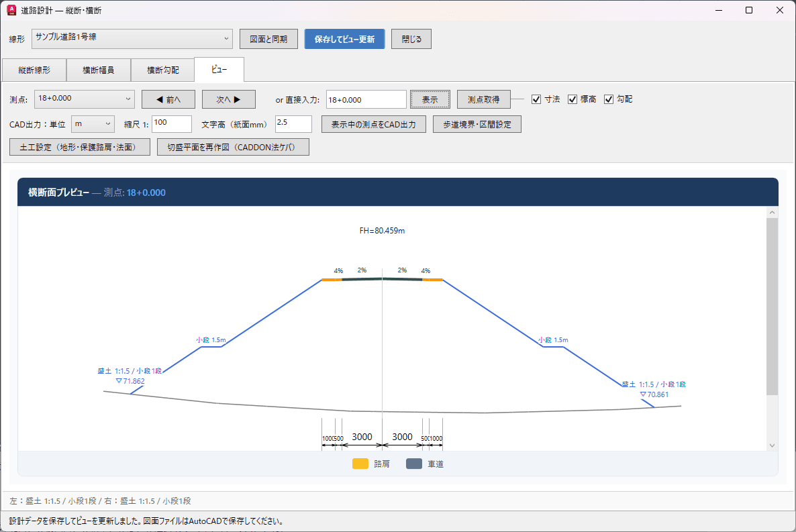Switch to the 縦断線形 tab

[34, 70]
